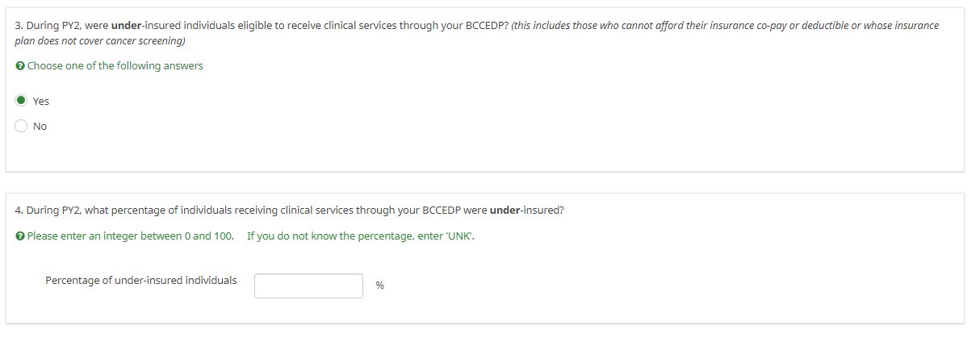The width and height of the screenshot is (980, 338).
Task: Focus the percentage of under-insured input box
Action: pyautogui.click(x=308, y=286)
